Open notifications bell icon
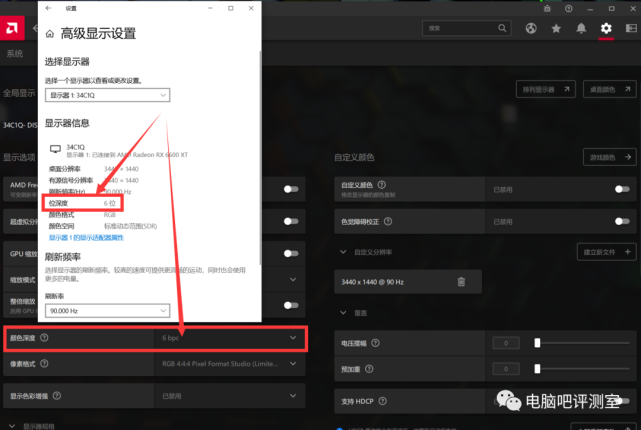Viewport: 641px width, 430px height. [581, 28]
